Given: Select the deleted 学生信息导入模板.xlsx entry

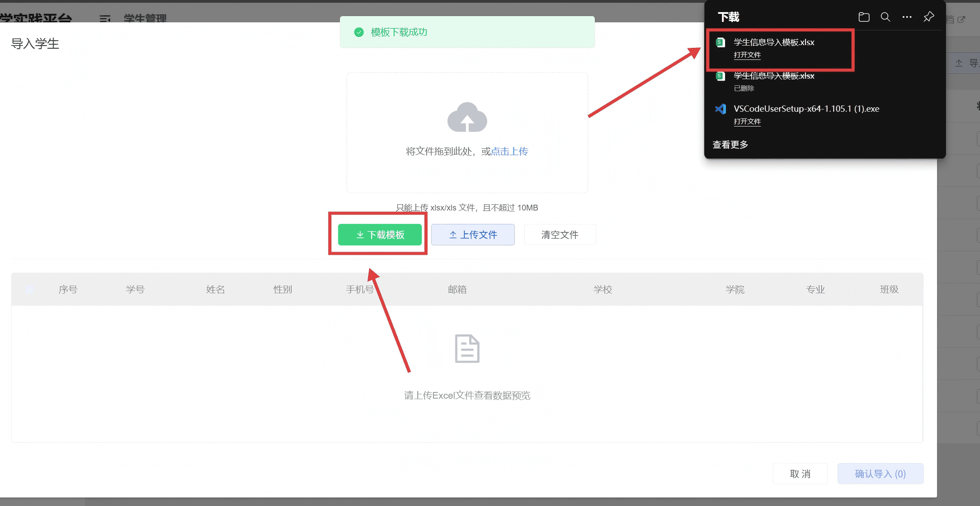Looking at the screenshot, I should click(x=774, y=76).
